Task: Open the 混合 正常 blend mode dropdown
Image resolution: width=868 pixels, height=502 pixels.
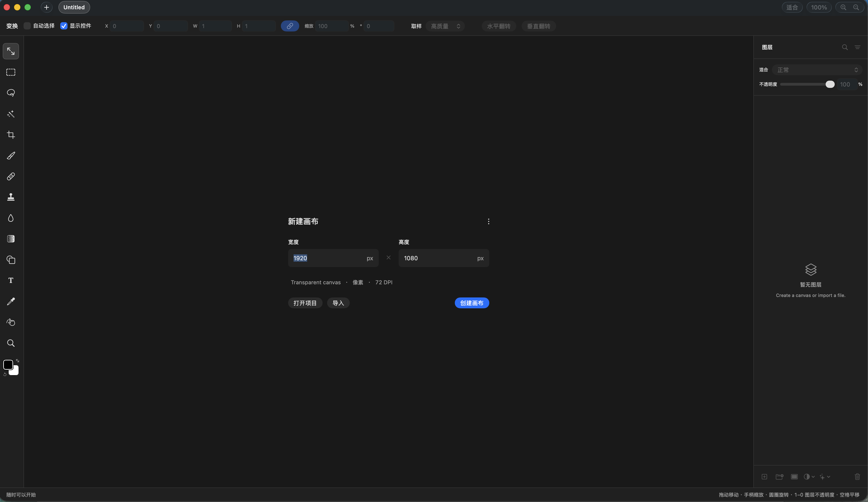Action: [x=817, y=70]
